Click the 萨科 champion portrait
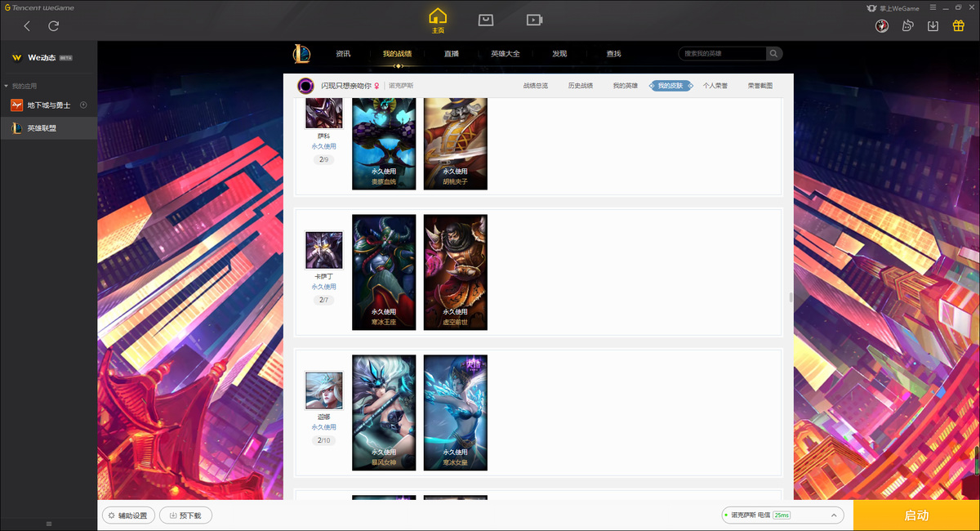Image resolution: width=980 pixels, height=531 pixels. 324,113
